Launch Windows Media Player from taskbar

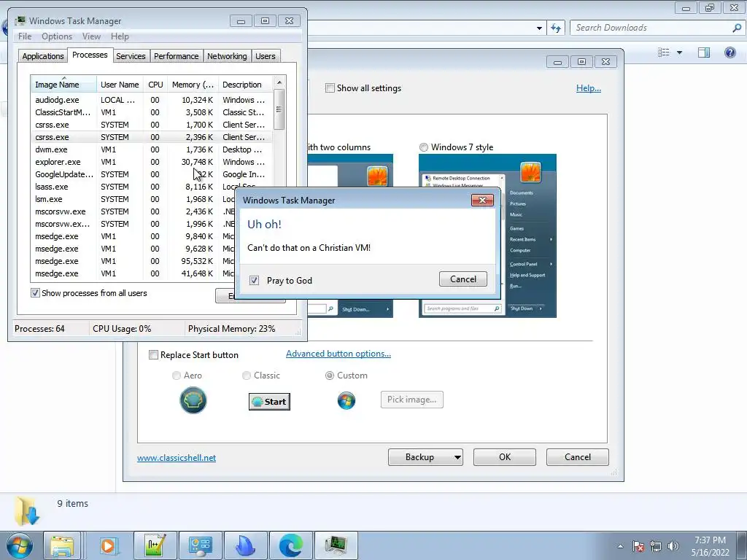tap(109, 545)
